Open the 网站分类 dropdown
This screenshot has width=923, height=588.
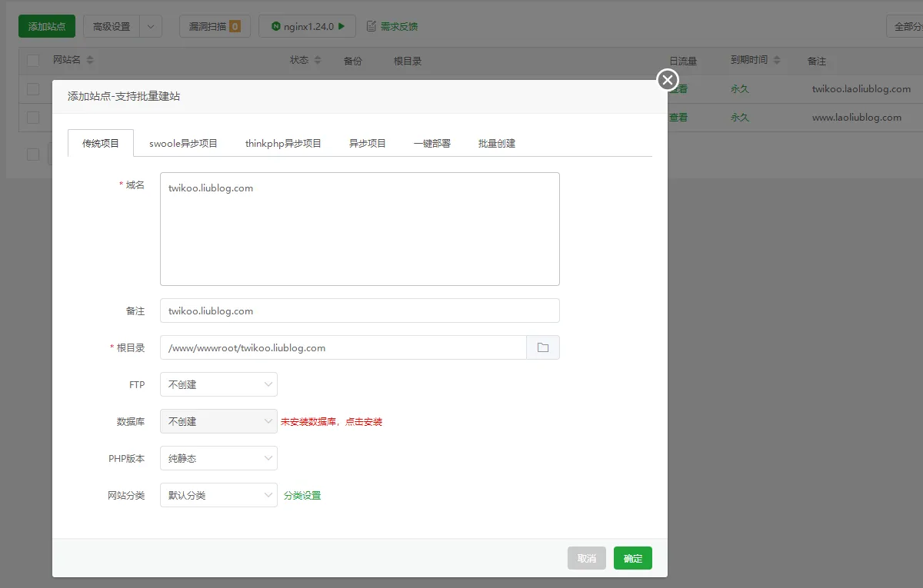[x=218, y=495]
